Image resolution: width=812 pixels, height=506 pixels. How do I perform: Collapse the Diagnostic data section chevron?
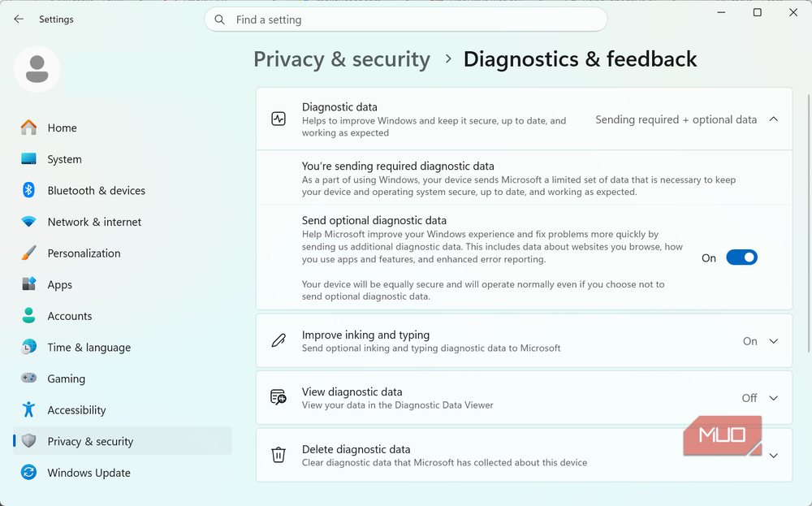774,119
